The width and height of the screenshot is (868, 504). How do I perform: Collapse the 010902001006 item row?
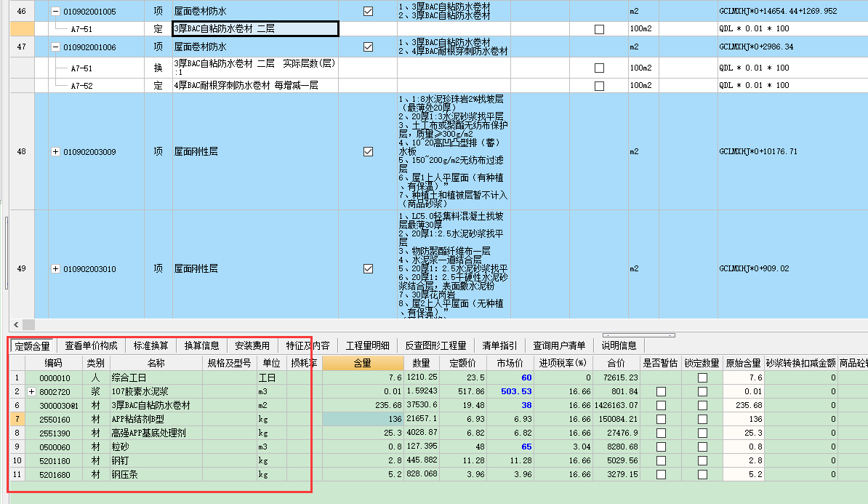tap(55, 47)
